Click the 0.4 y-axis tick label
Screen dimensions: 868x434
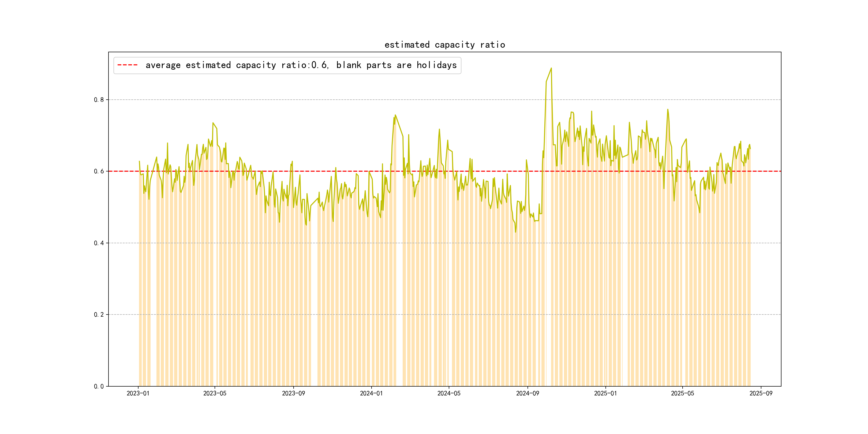99,243
